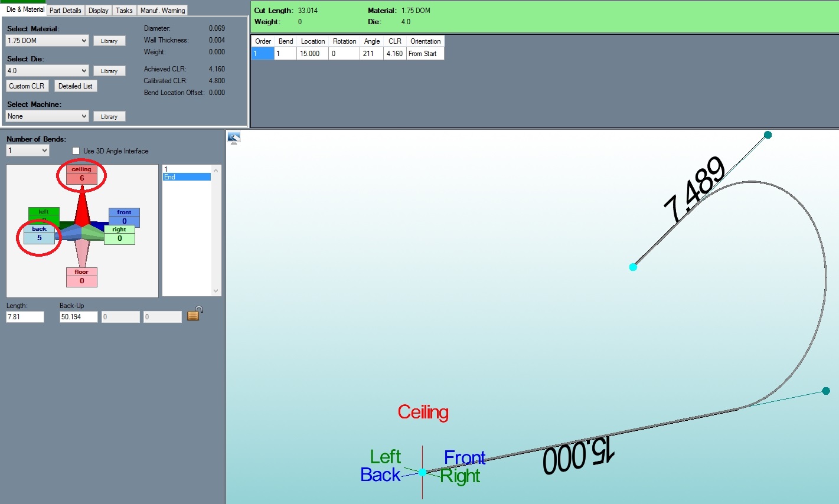
Task: Click the Length input field
Action: pyautogui.click(x=25, y=317)
